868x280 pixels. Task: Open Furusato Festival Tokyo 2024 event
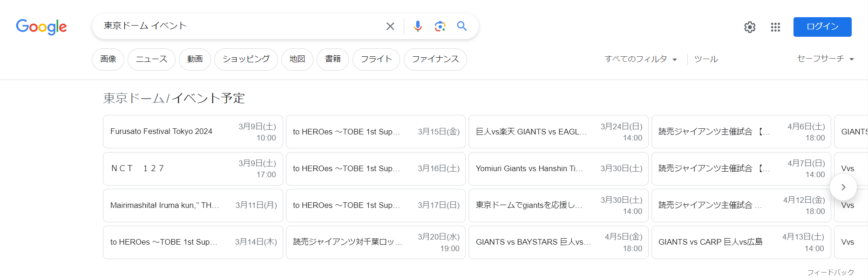193,132
